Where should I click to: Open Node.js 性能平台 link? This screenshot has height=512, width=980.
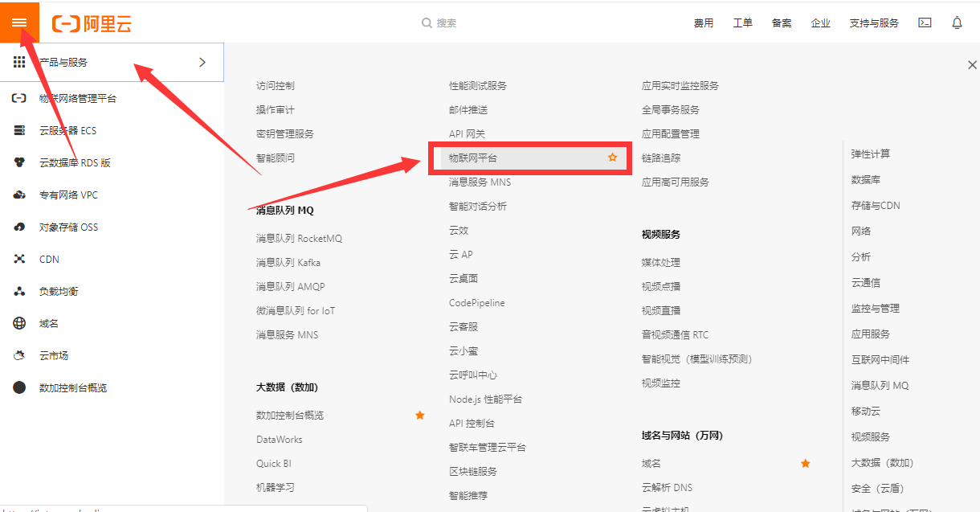485,399
